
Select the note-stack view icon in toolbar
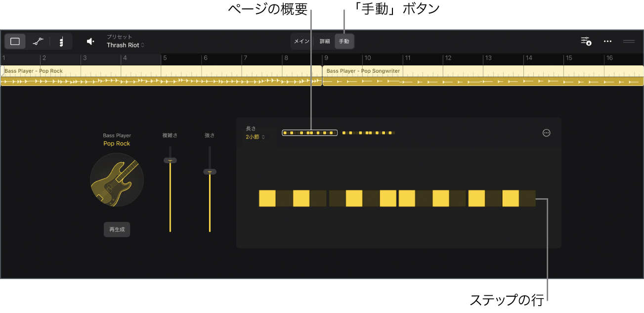pos(61,42)
